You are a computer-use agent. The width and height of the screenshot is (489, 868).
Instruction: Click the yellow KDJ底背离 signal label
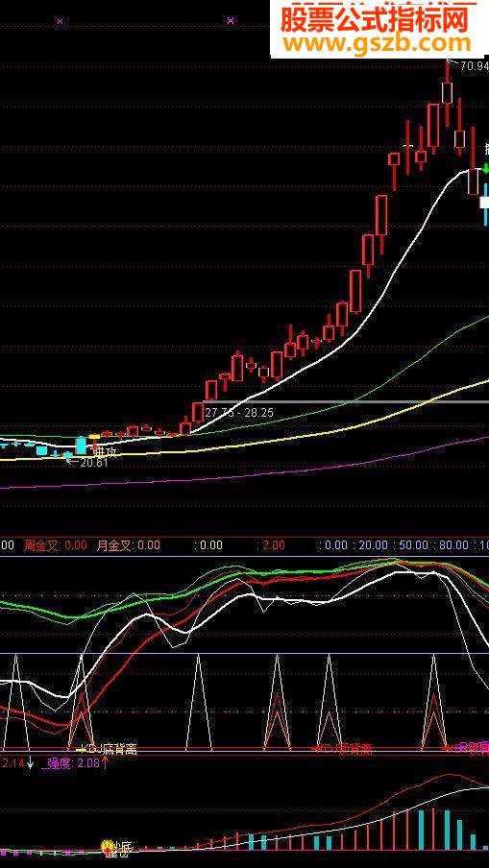click(x=109, y=750)
